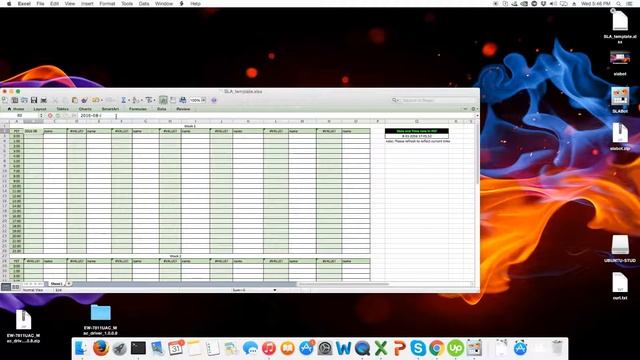Screen dimensions: 640x360
Task: Switch to Page Layout view icon in status bar
Action: [x=16, y=287]
